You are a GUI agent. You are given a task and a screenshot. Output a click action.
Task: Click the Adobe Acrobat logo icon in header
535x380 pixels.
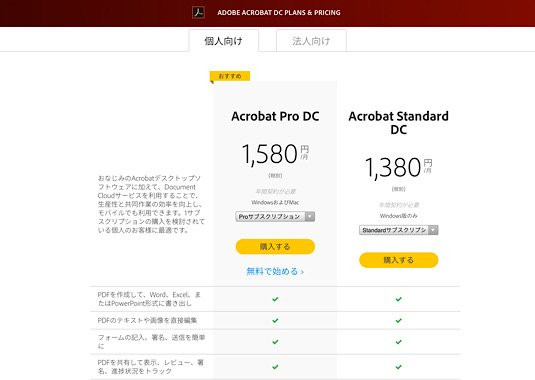(x=198, y=13)
